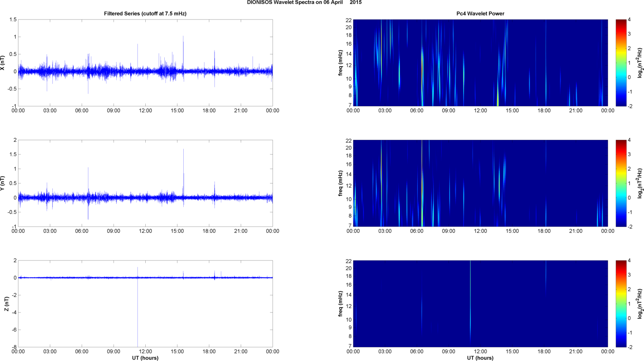
Task: Click the title "DIONISOS Wavelet Spectra on 06 April 2015"
Action: coord(304,3)
